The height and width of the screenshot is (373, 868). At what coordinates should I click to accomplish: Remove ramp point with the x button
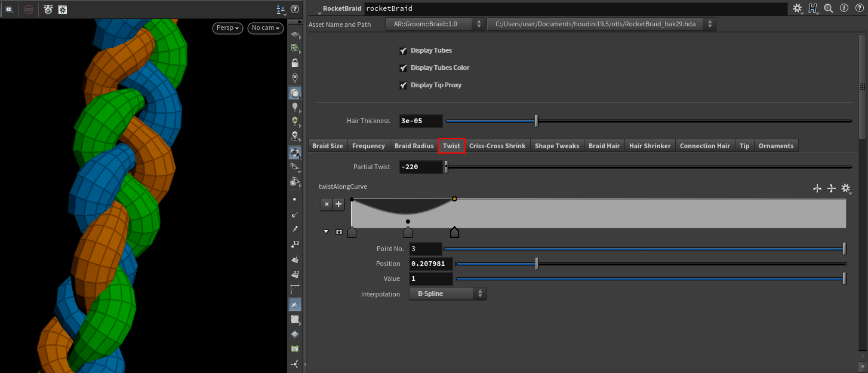pos(326,204)
